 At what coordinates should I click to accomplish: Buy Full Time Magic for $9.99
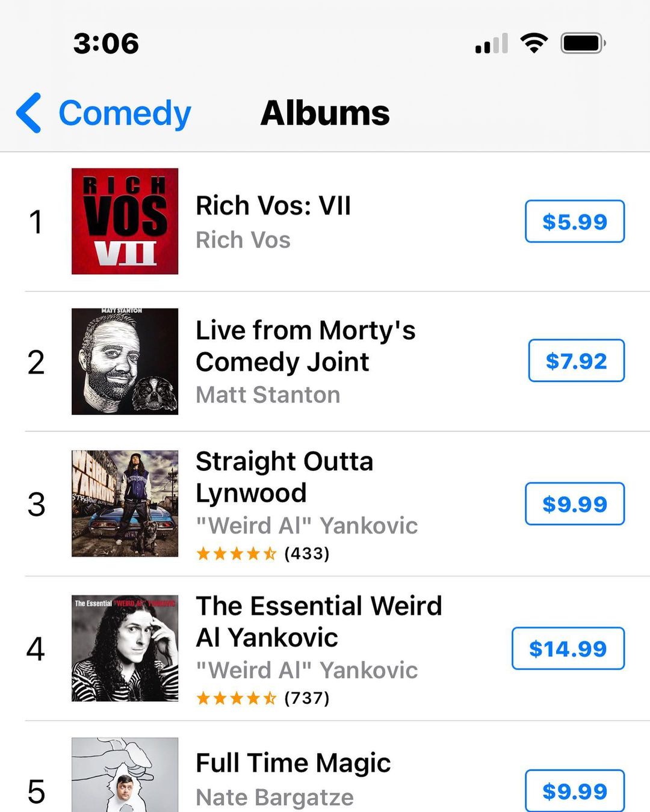(575, 790)
